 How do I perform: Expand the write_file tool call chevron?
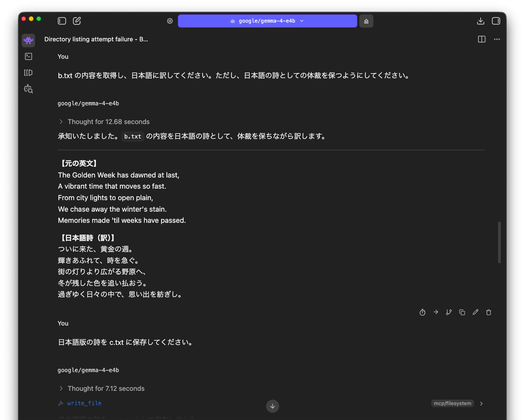(481, 403)
